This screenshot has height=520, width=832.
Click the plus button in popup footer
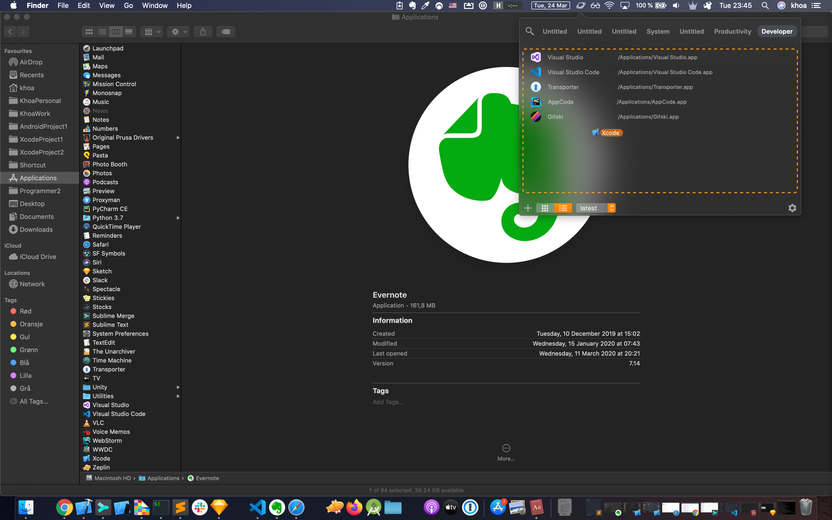pyautogui.click(x=527, y=208)
